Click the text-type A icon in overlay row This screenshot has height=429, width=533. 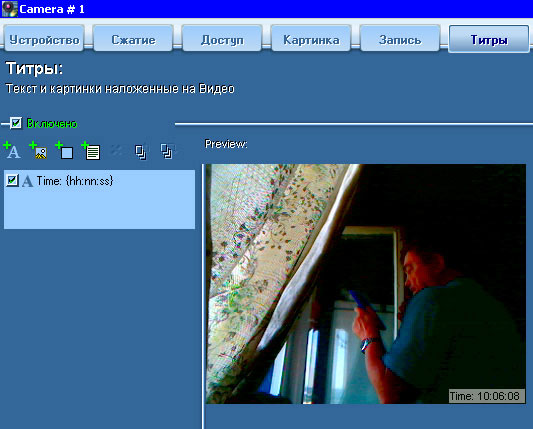(x=27, y=181)
